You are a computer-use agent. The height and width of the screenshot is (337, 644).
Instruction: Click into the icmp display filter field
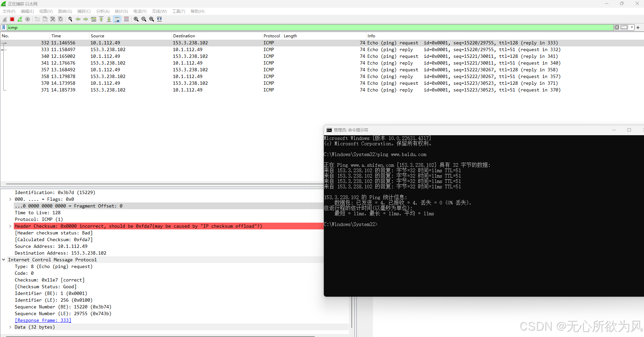309,27
